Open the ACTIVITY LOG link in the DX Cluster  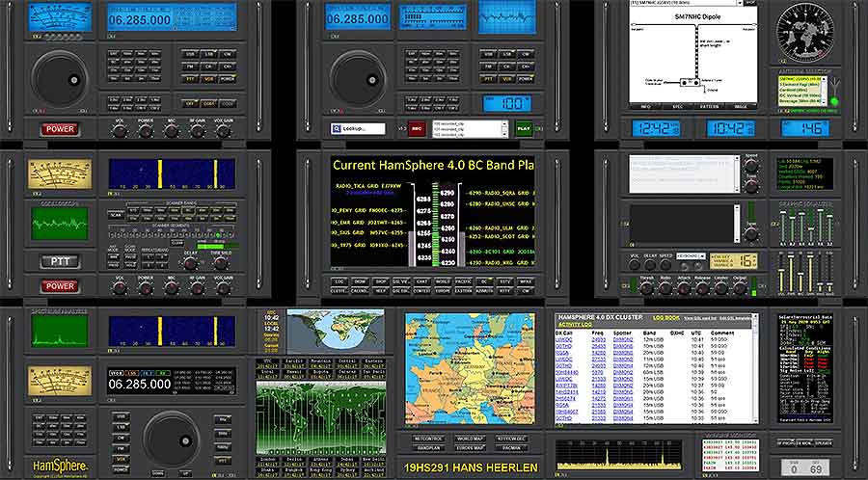point(575,325)
